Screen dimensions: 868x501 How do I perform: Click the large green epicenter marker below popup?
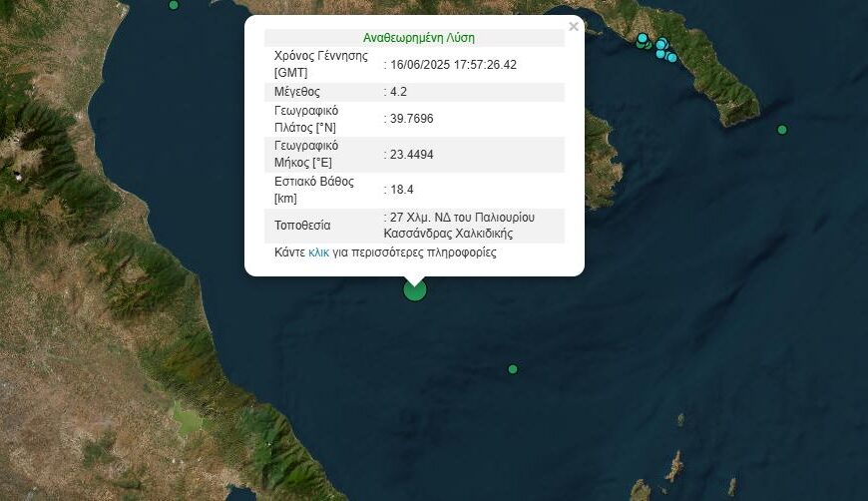point(414,289)
